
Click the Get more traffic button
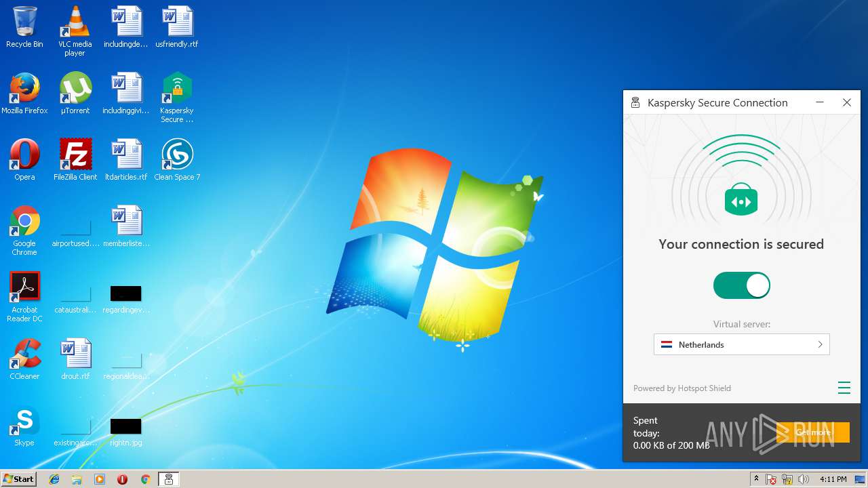point(813,432)
